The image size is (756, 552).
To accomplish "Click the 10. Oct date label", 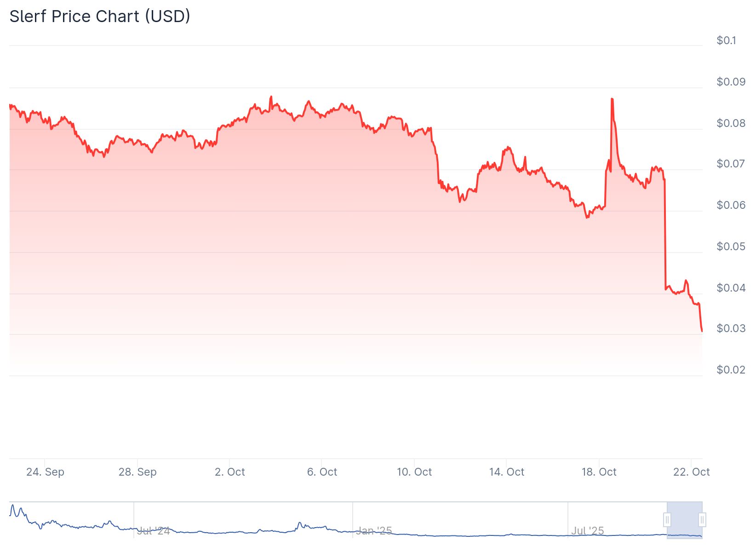I will 414,472.
